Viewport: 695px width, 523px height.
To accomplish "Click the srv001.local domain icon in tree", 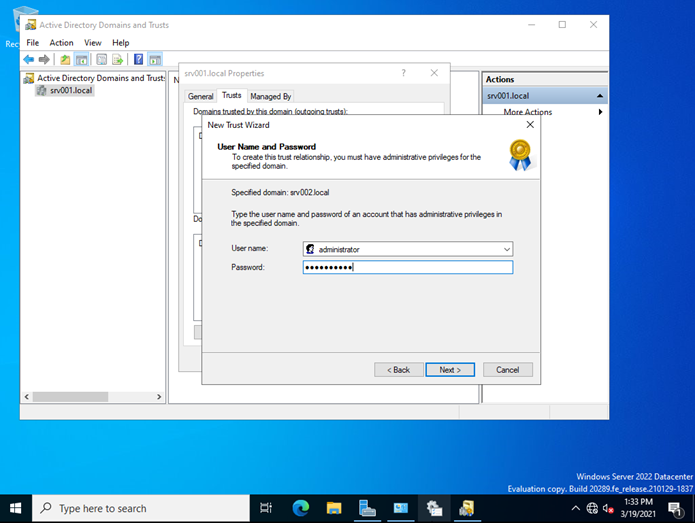I will point(42,90).
